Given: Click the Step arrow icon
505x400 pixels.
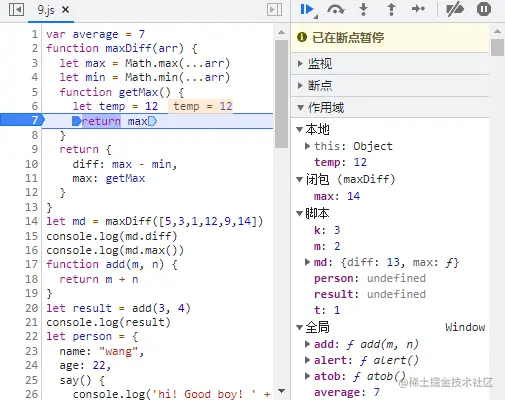Looking at the screenshot, I should (418, 9).
